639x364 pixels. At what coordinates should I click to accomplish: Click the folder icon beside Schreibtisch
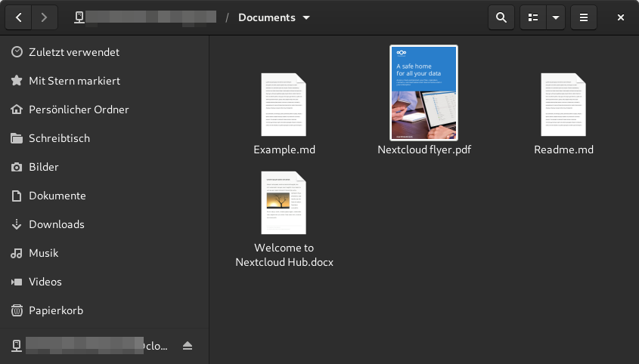point(17,138)
